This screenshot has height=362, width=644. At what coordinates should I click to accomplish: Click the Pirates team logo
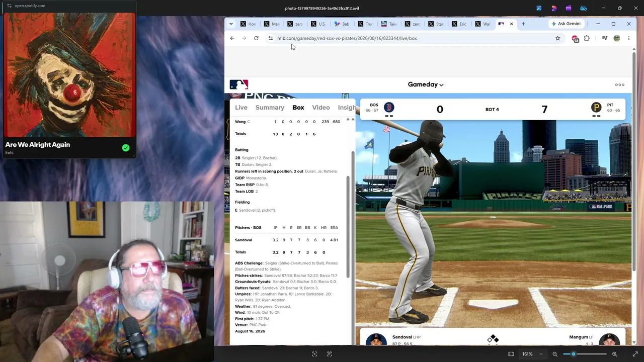pyautogui.click(x=596, y=108)
